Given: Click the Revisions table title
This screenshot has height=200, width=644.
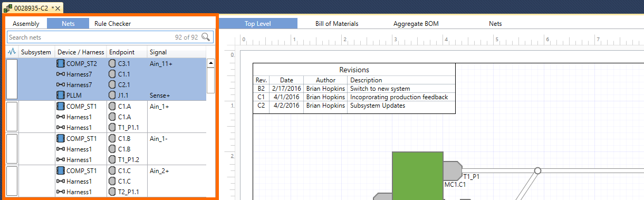Looking at the screenshot, I should tap(354, 70).
